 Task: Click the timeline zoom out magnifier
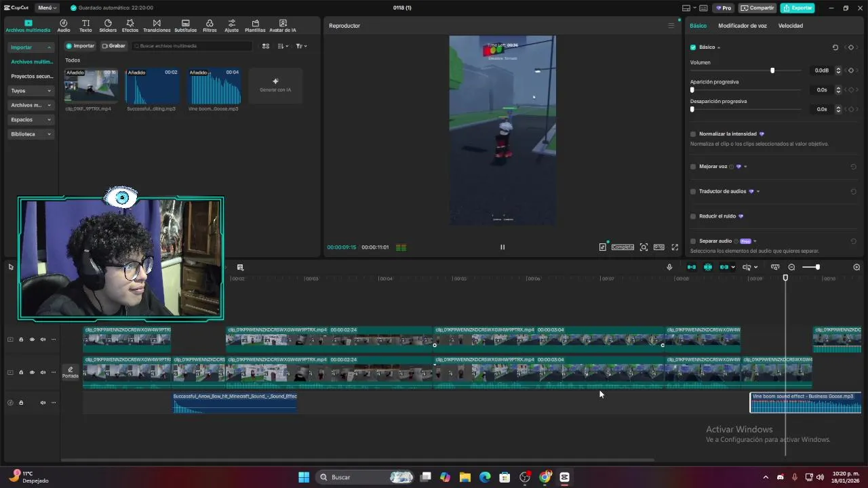pos(791,267)
